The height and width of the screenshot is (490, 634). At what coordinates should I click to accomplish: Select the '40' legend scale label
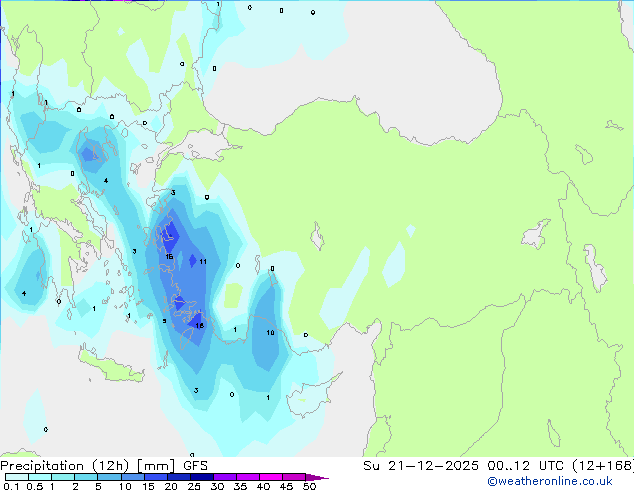(x=263, y=486)
